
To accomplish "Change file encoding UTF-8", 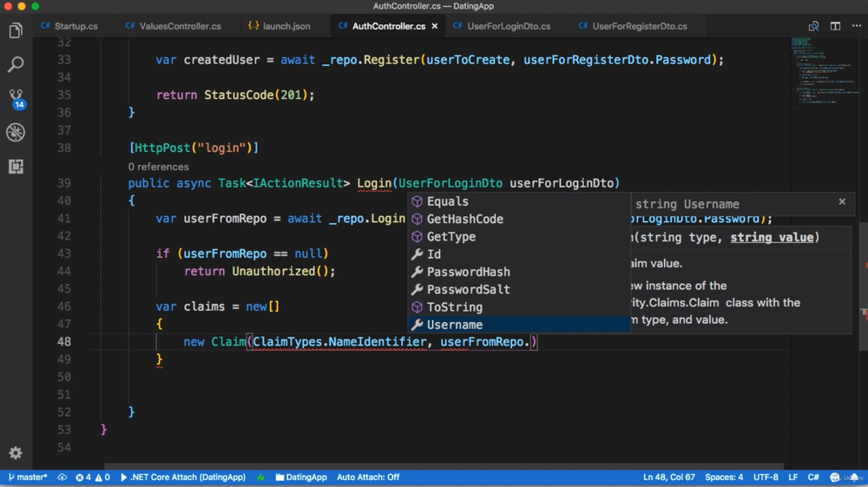I will pos(766,477).
